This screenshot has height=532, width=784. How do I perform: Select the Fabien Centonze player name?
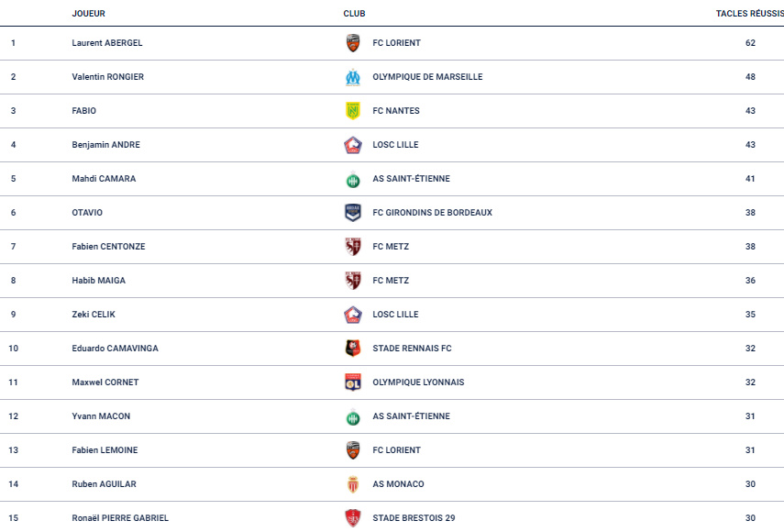click(x=108, y=247)
